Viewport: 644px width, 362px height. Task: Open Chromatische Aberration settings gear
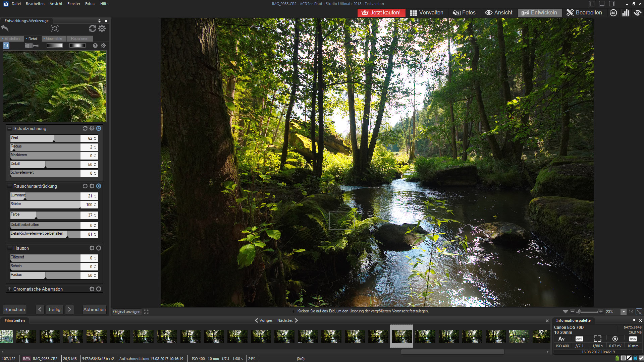tap(92, 289)
